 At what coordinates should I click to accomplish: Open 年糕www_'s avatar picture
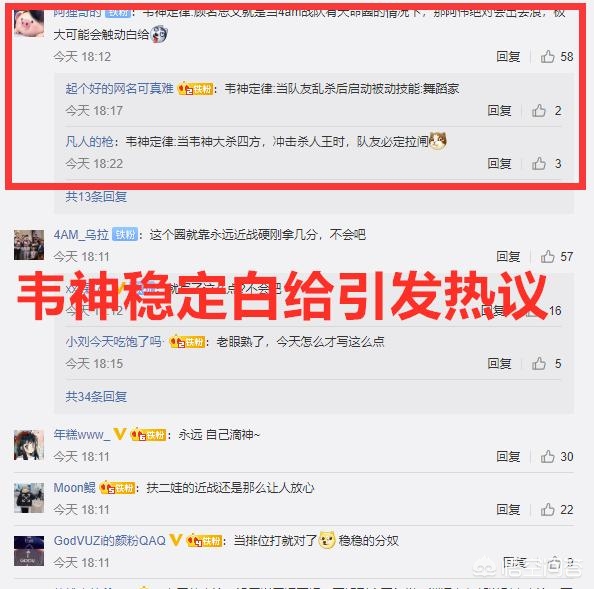(x=29, y=445)
